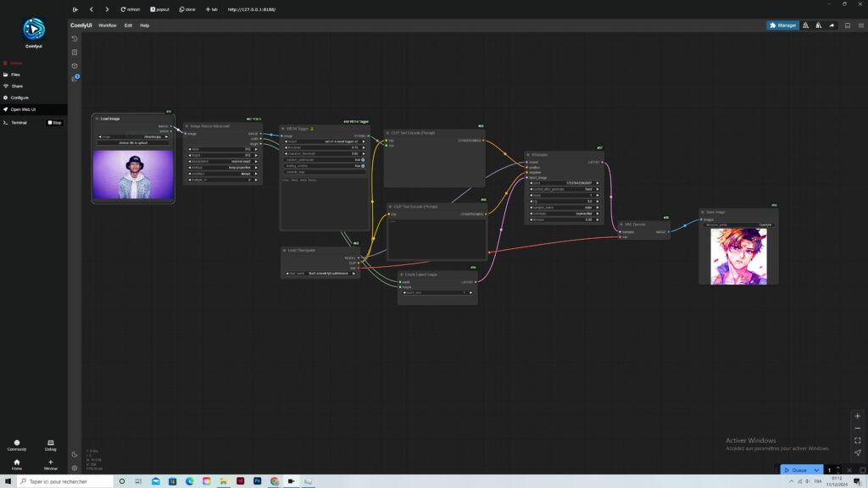Open ckpt_name dropdown in Load Checkpoint

(320, 274)
